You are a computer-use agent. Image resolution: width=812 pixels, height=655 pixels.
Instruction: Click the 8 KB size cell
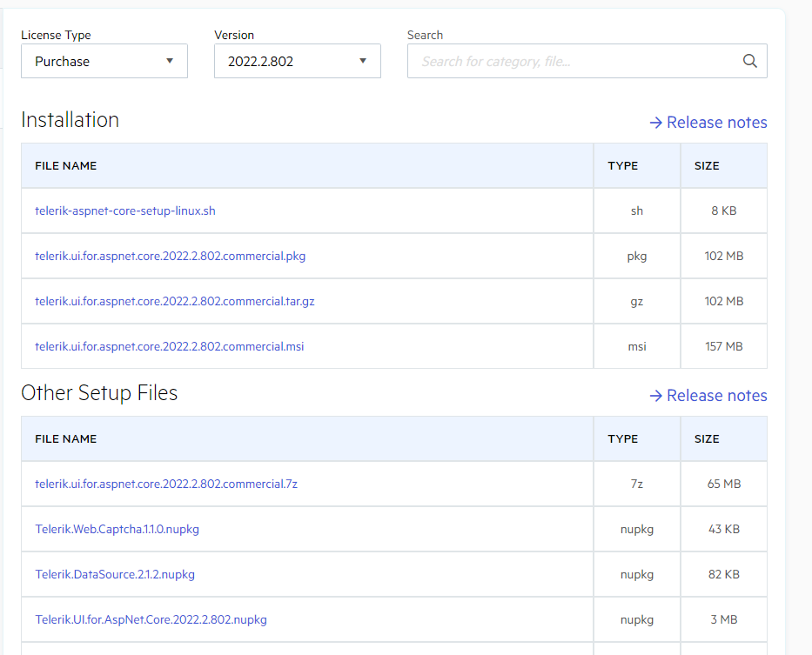tap(724, 211)
